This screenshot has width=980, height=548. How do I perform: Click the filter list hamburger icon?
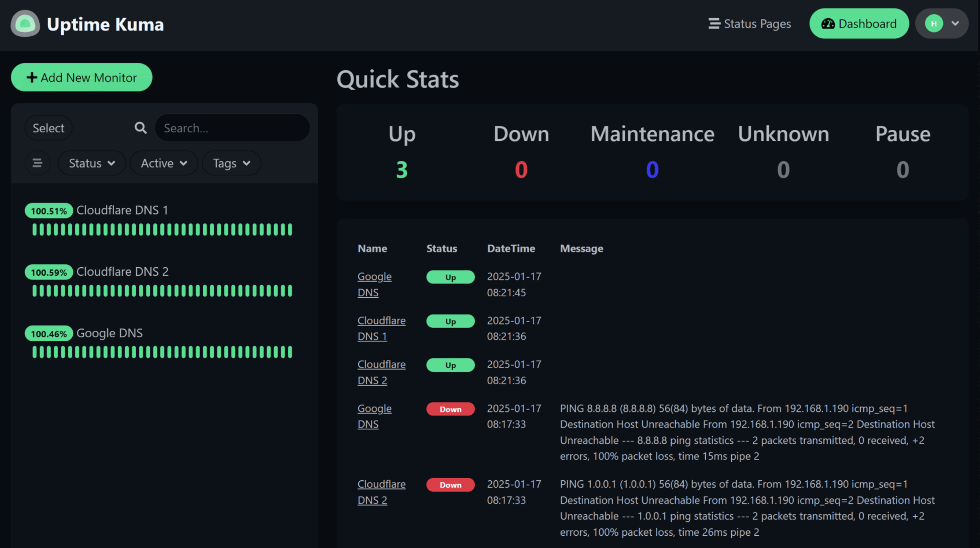tap(37, 163)
